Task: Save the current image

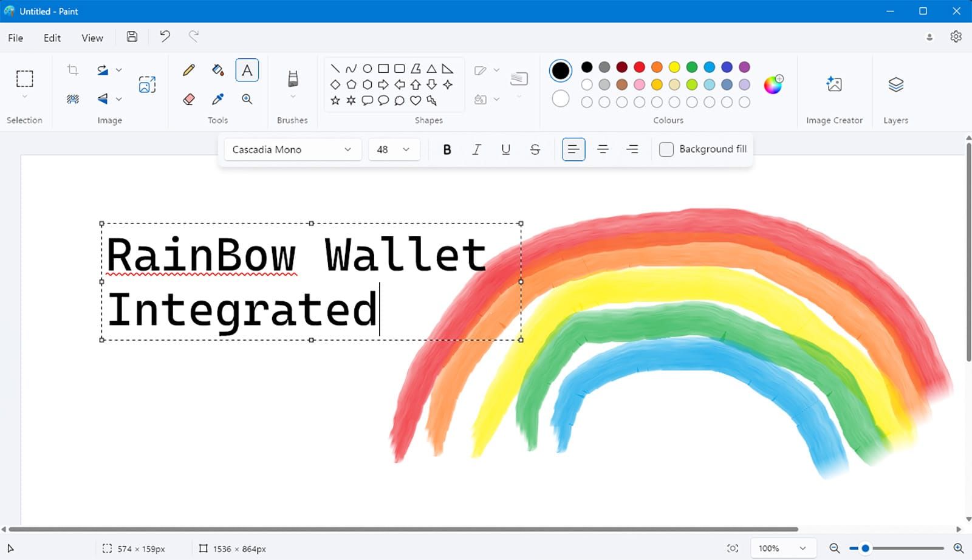Action: (132, 36)
